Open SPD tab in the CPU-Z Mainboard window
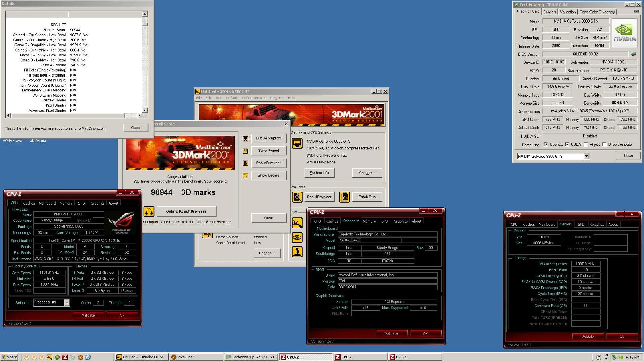The width and height of the screenshot is (644, 362). point(384,221)
